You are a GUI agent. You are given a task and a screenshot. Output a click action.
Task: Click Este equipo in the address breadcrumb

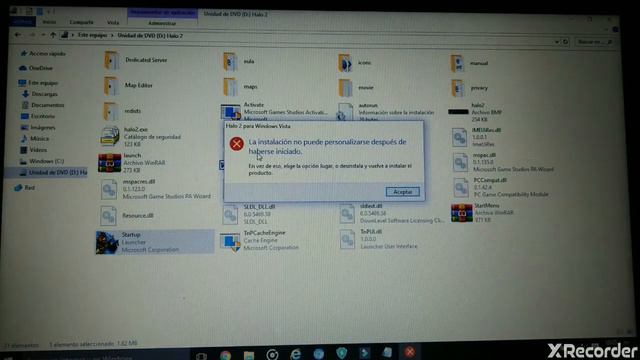click(x=92, y=36)
